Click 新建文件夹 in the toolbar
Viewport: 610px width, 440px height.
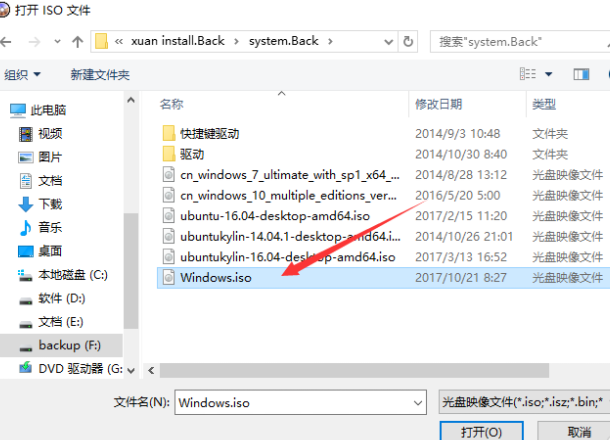pyautogui.click(x=100, y=74)
